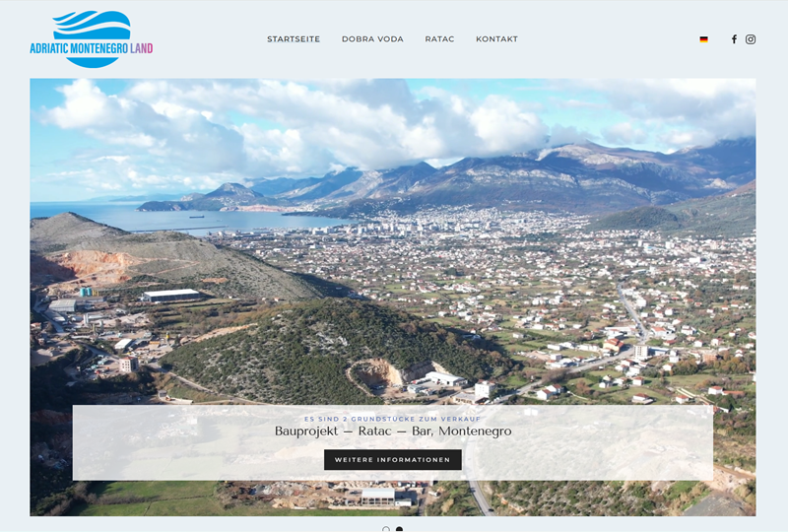Click the quarry pit on the green hill

[x=379, y=373]
